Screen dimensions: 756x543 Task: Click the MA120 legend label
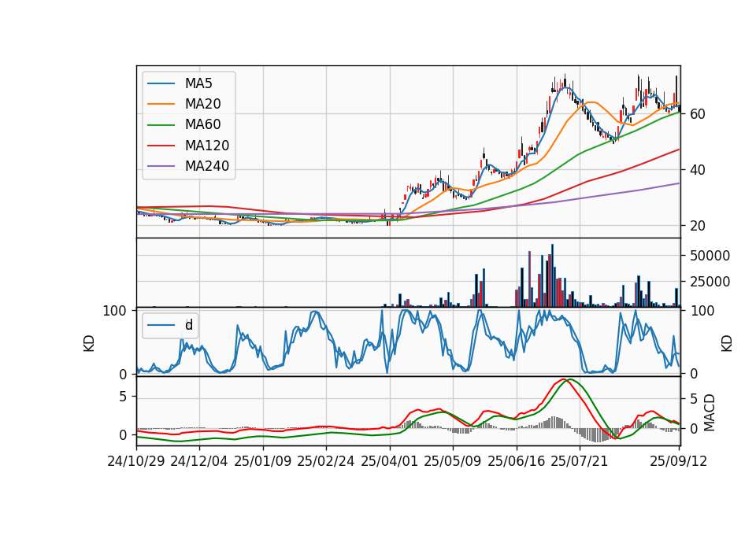click(207, 146)
